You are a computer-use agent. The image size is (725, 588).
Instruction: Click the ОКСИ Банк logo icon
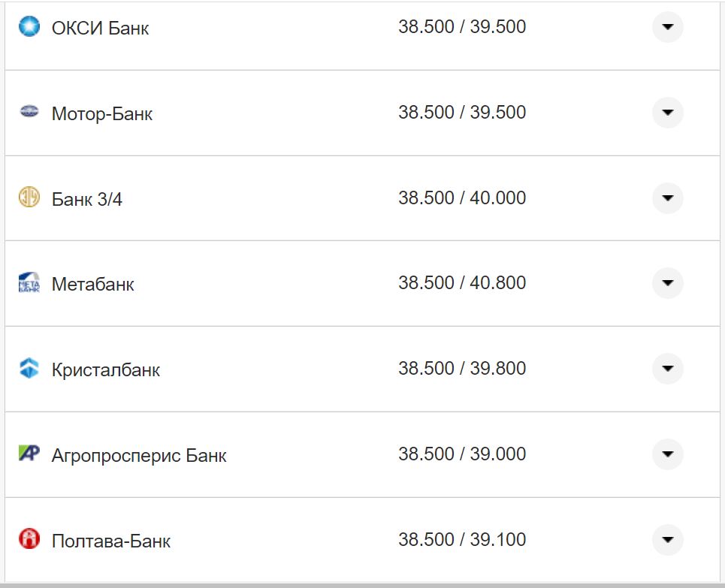(29, 27)
